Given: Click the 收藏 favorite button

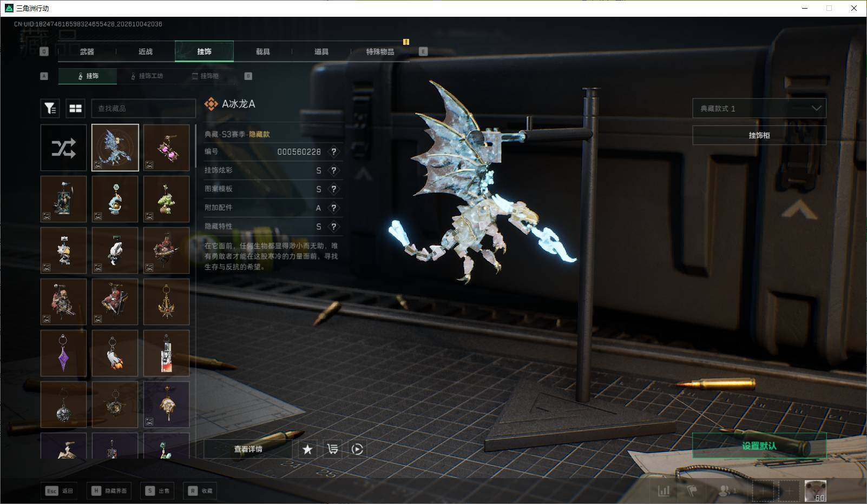Looking at the screenshot, I should [200, 490].
